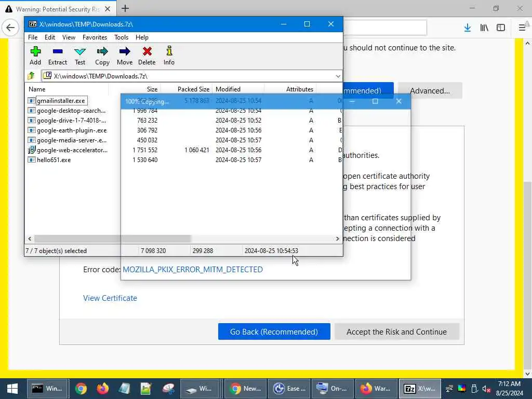Sort by the Size column header
The image size is (532, 399).
(x=135, y=89)
